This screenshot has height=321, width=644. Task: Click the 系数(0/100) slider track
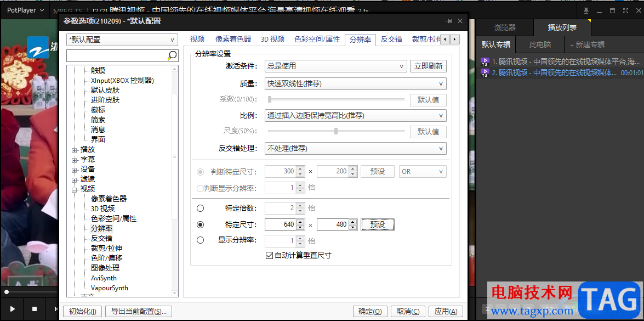336,99
